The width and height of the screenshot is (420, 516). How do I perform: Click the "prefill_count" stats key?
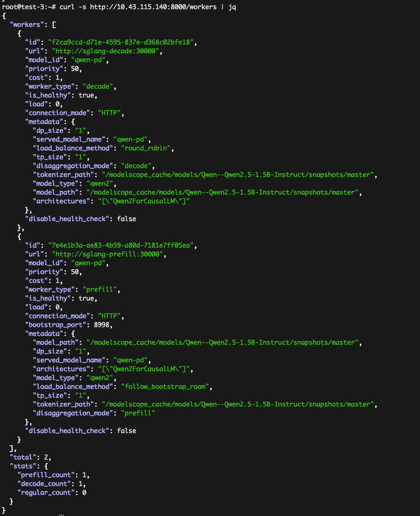[46, 475]
